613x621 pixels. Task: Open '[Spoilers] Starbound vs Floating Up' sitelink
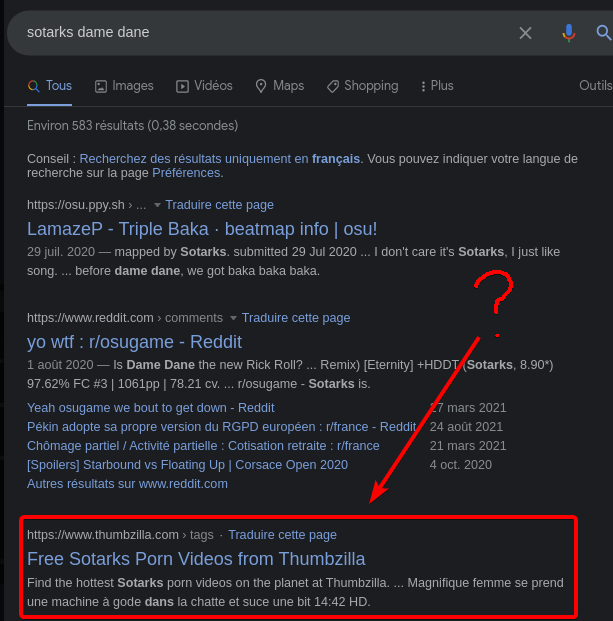coord(187,465)
